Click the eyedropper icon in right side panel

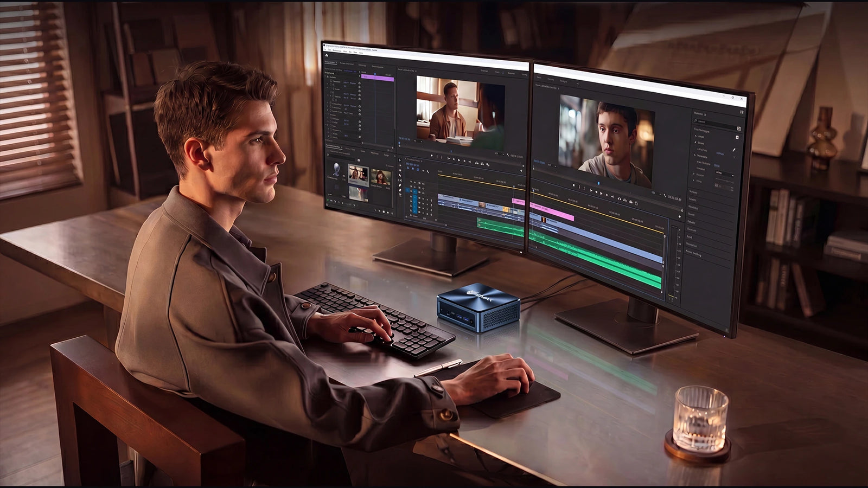pyautogui.click(x=733, y=150)
